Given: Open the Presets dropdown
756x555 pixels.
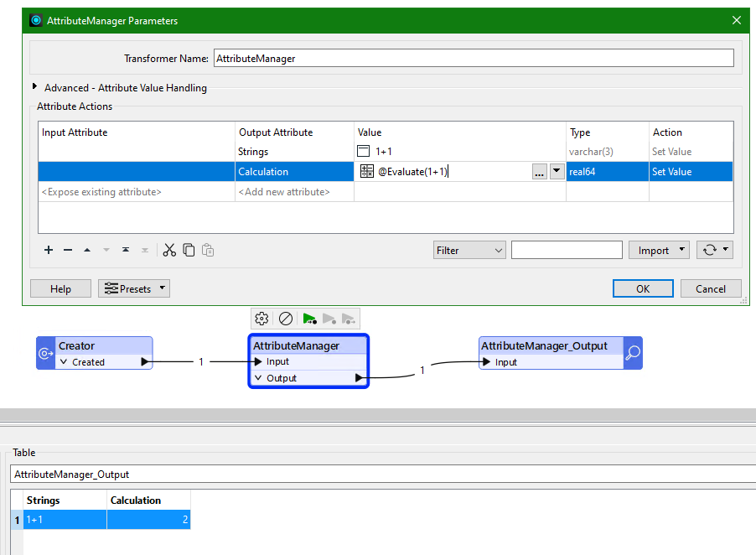Looking at the screenshot, I should pos(134,288).
